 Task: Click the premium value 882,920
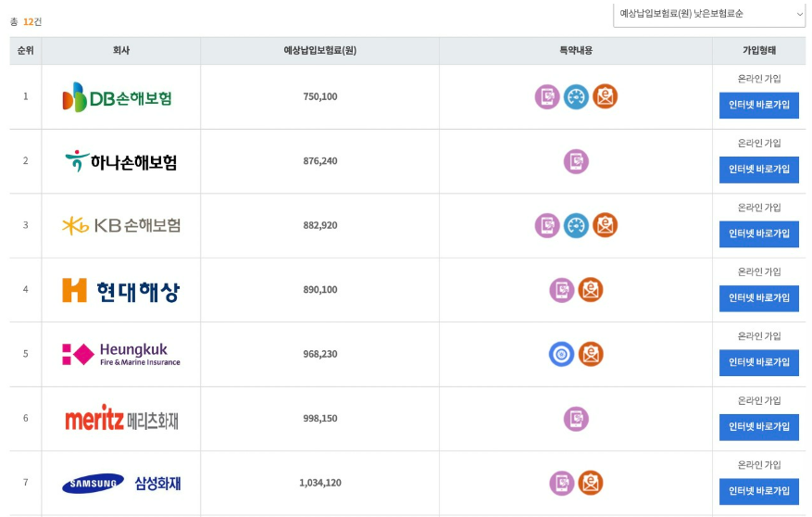click(320, 225)
